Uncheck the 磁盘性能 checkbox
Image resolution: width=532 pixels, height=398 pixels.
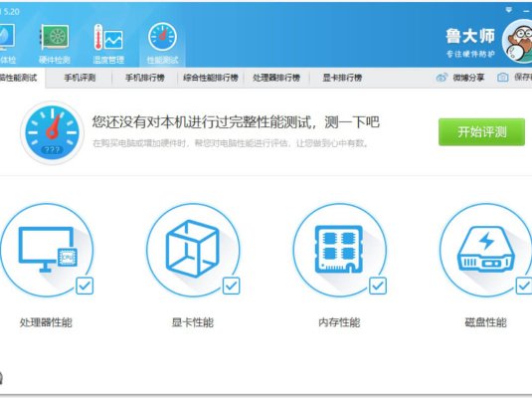[x=524, y=286]
